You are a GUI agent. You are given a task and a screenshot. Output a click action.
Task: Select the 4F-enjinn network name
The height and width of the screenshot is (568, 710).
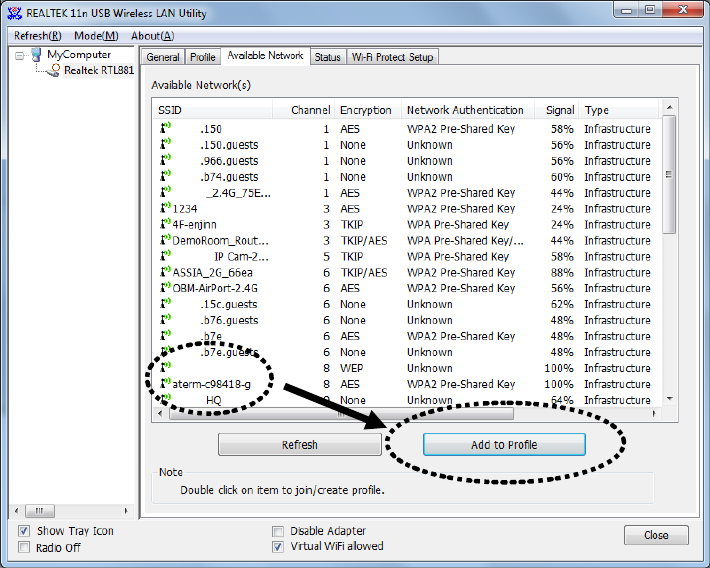(x=195, y=225)
